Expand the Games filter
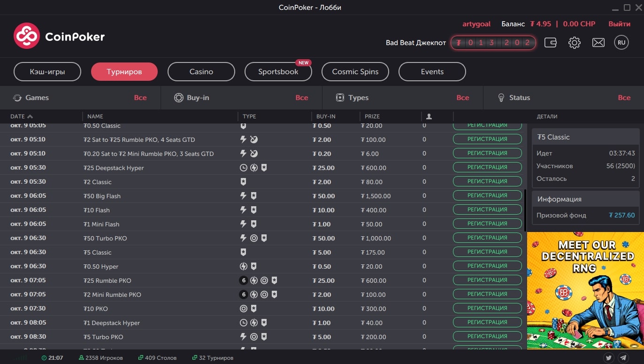644x364 pixels. (80, 98)
